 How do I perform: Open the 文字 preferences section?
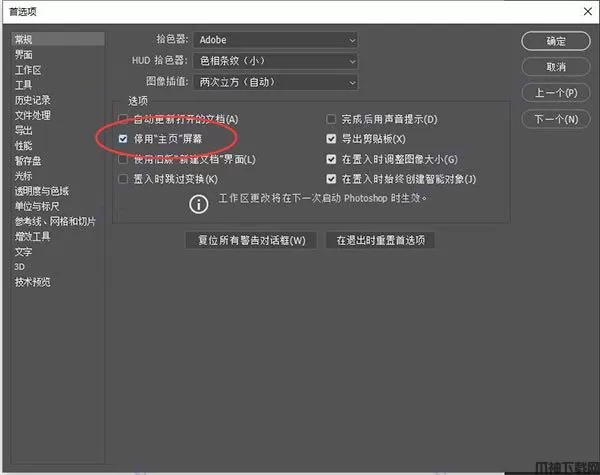tap(24, 252)
